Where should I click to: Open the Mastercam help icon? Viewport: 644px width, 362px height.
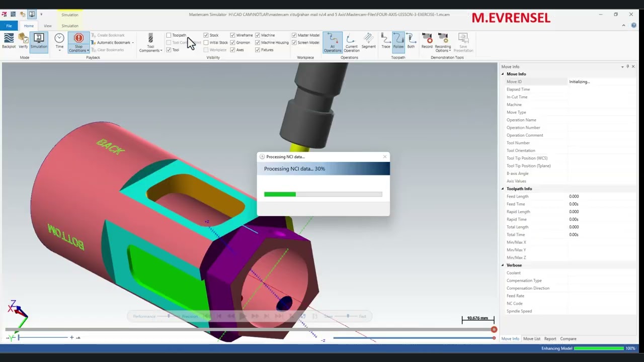(x=634, y=25)
